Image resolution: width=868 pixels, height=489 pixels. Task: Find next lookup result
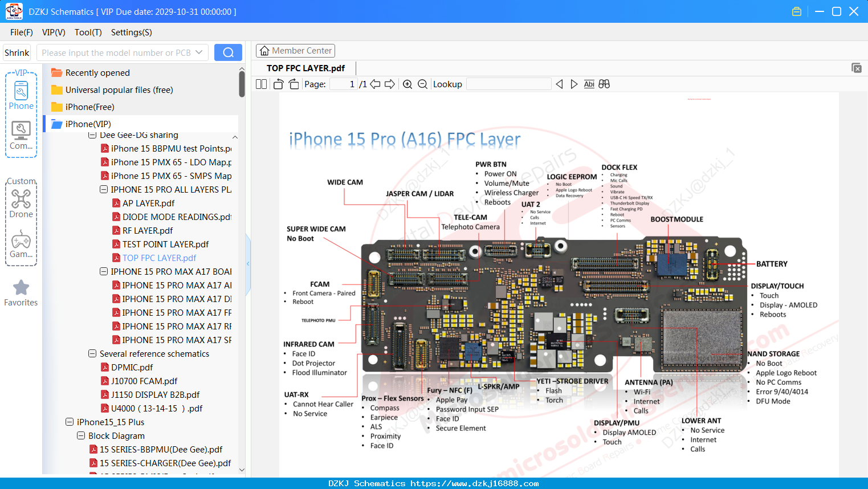coord(574,84)
